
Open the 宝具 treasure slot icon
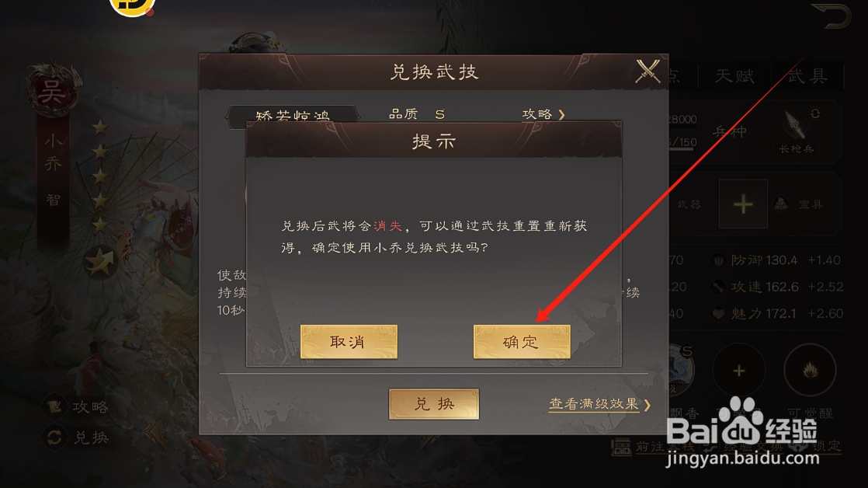782,204
